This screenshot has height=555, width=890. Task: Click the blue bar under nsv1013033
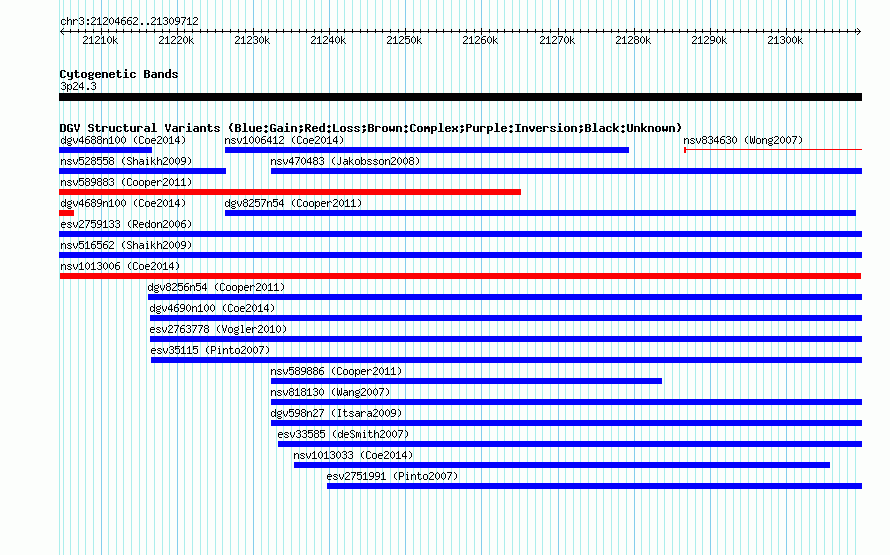[x=562, y=465]
